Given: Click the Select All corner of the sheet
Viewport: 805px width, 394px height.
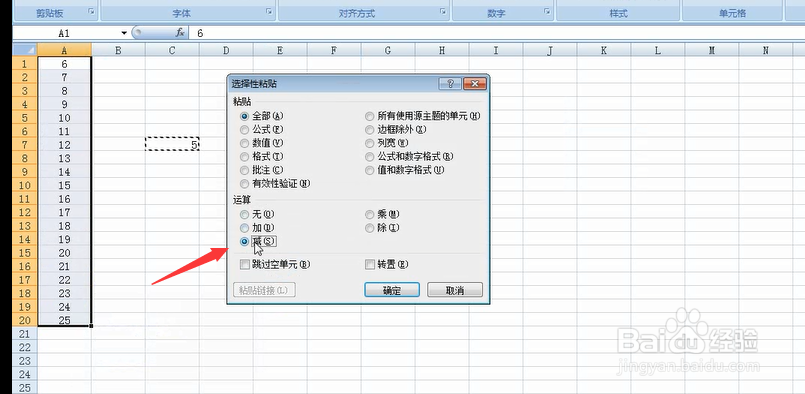Looking at the screenshot, I should [x=25, y=50].
